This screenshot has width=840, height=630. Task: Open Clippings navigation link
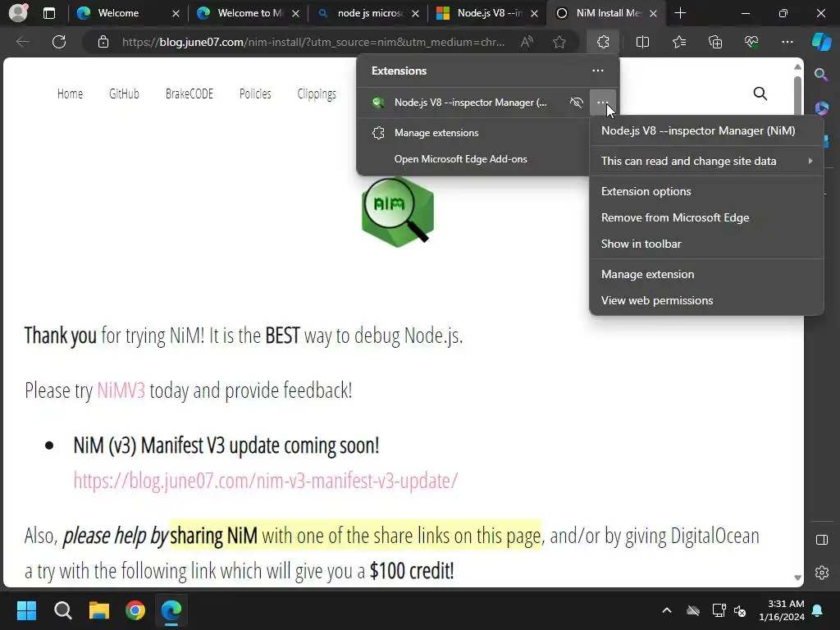click(x=317, y=94)
